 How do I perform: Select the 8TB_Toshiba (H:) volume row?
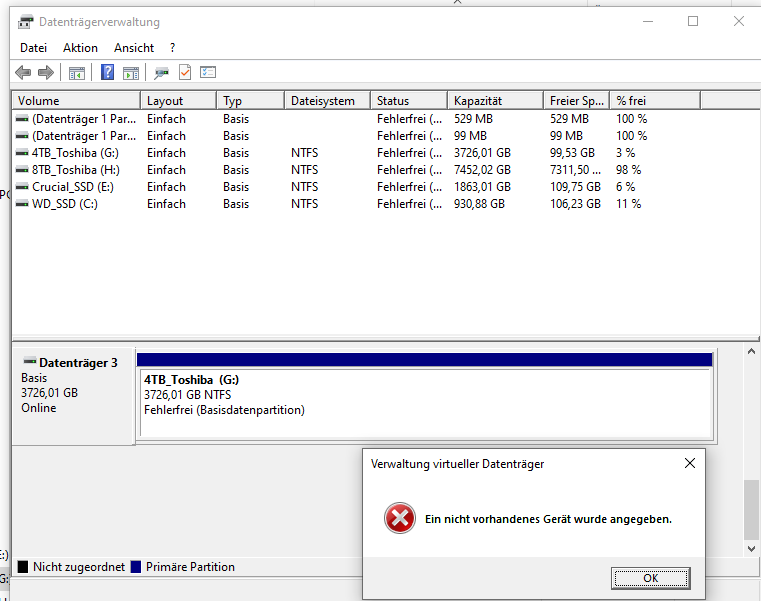386,170
